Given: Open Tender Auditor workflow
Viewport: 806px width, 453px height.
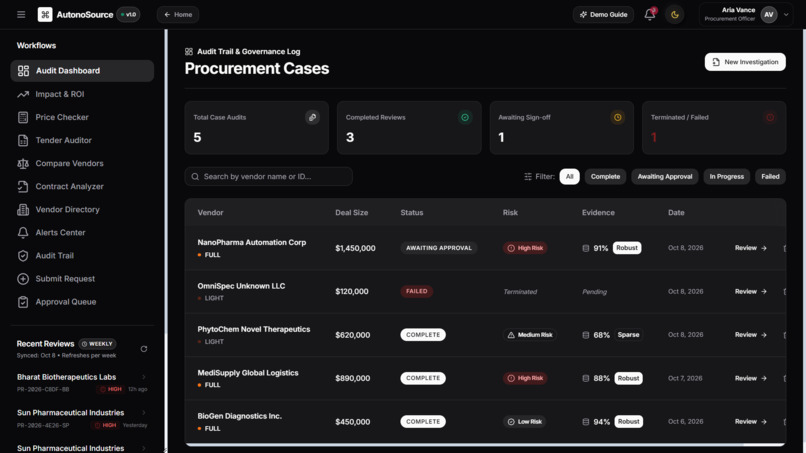Looking at the screenshot, I should (82, 140).
